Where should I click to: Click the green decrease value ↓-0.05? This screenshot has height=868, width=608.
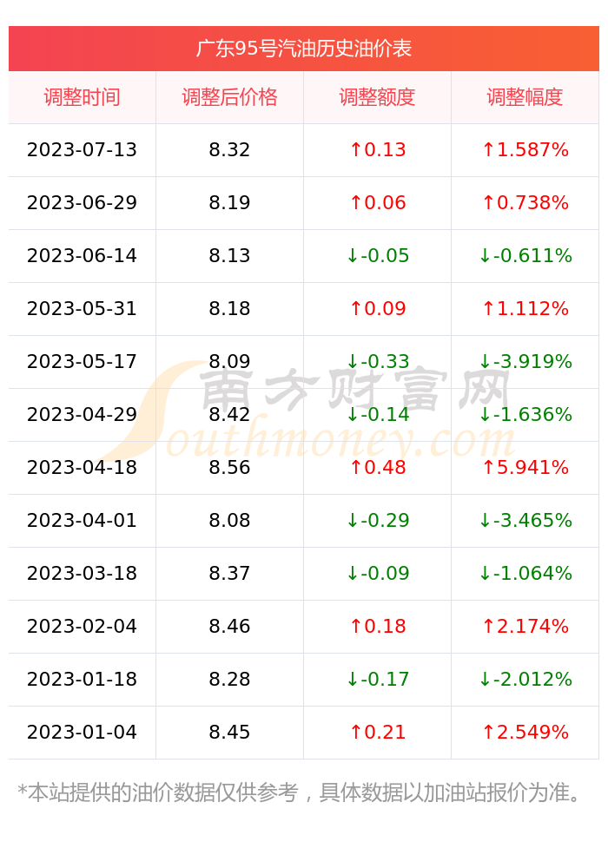[378, 256]
